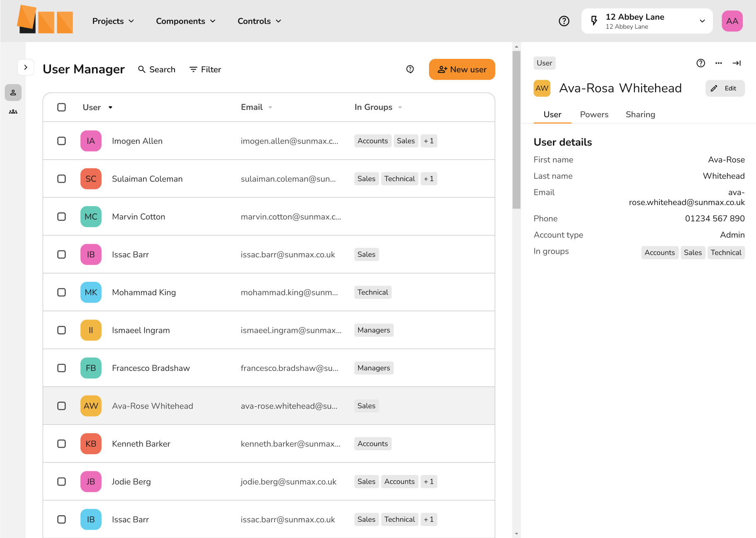Click the JB avatar for Jodie Berg

coord(91,482)
